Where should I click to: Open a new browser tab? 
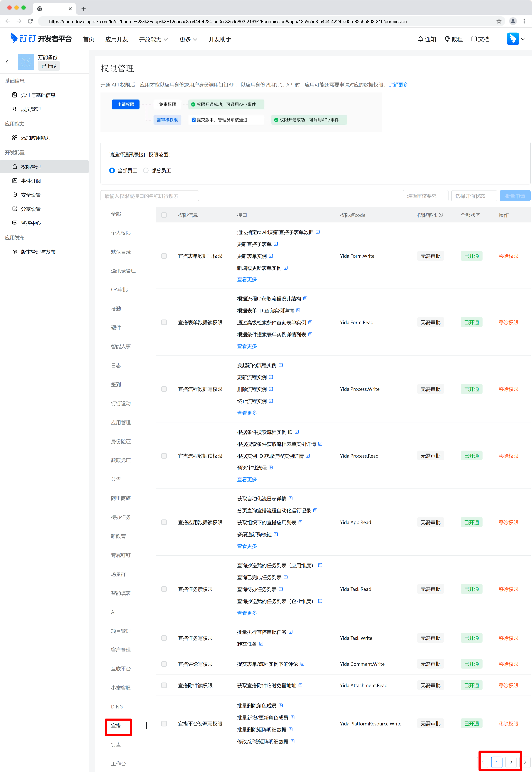tap(84, 9)
